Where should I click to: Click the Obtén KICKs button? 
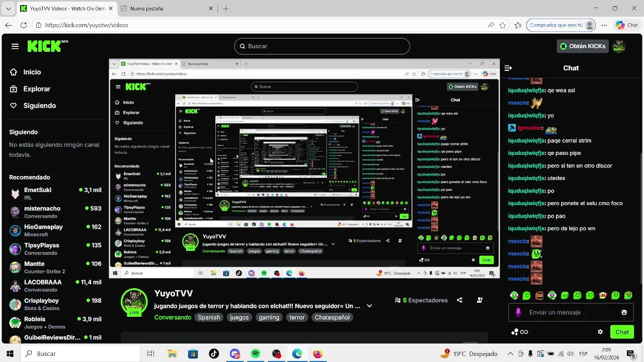[x=583, y=46]
